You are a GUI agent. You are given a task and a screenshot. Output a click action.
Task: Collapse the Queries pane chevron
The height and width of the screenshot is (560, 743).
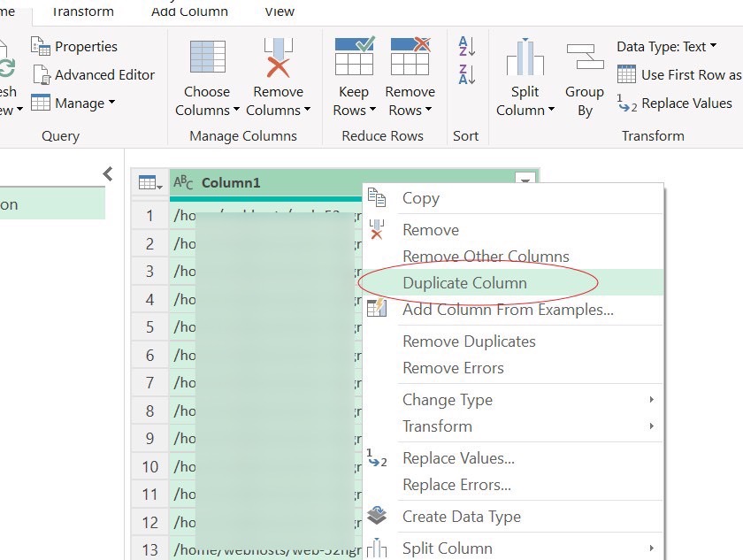(108, 173)
